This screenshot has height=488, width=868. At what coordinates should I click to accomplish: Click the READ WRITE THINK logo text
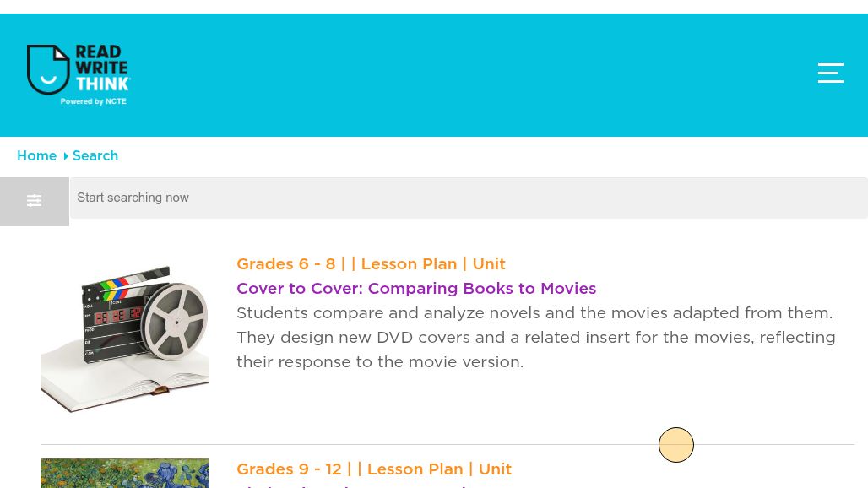click(102, 68)
